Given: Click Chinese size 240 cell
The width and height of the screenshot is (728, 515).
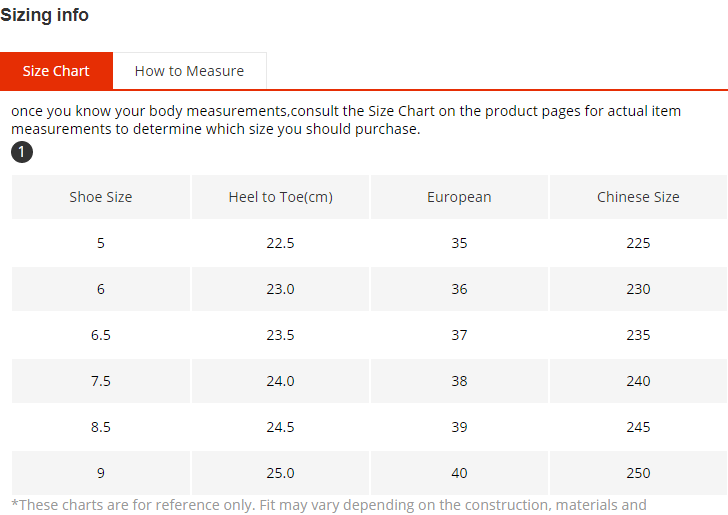Looking at the screenshot, I should click(x=638, y=381).
